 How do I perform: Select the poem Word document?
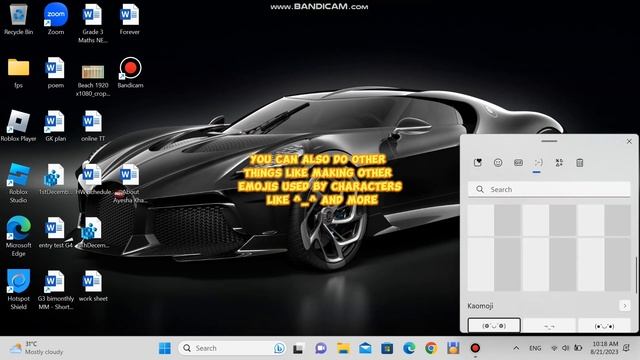(x=56, y=73)
